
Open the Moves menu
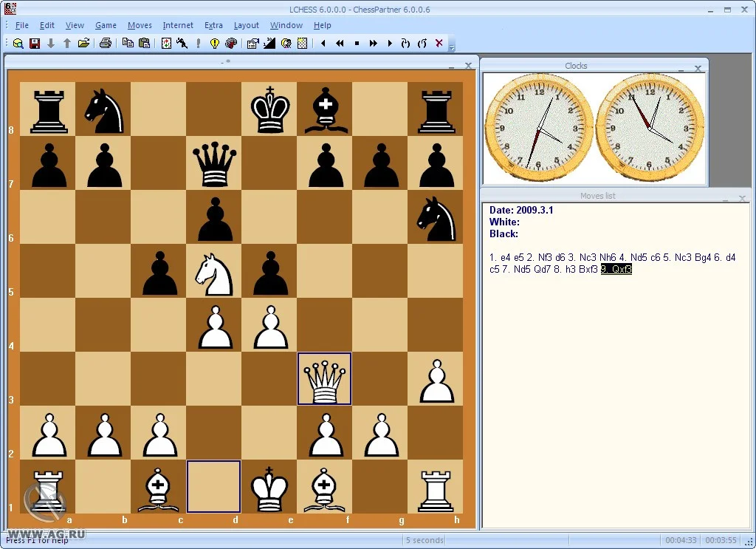(x=140, y=25)
